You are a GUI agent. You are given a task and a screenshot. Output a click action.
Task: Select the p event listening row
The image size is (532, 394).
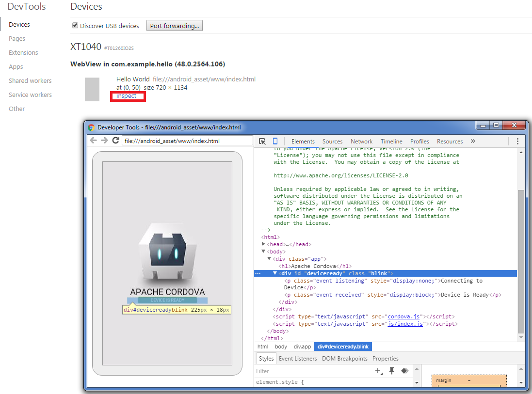point(384,284)
